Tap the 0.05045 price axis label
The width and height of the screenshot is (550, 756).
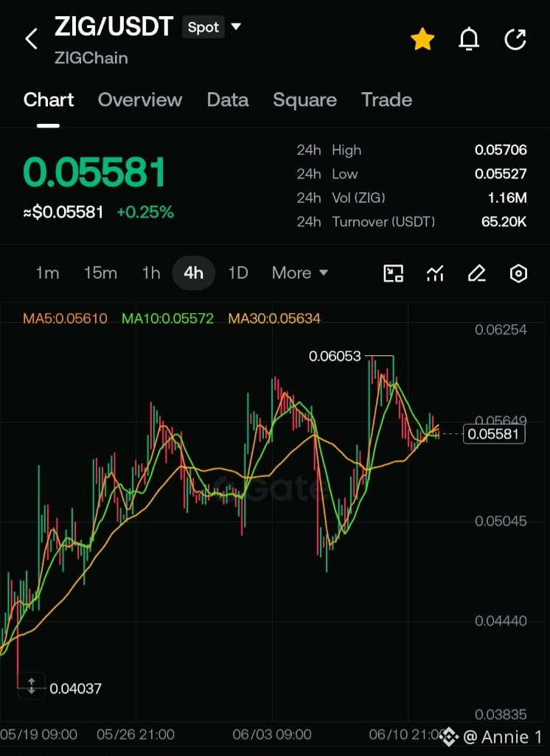pyautogui.click(x=501, y=521)
